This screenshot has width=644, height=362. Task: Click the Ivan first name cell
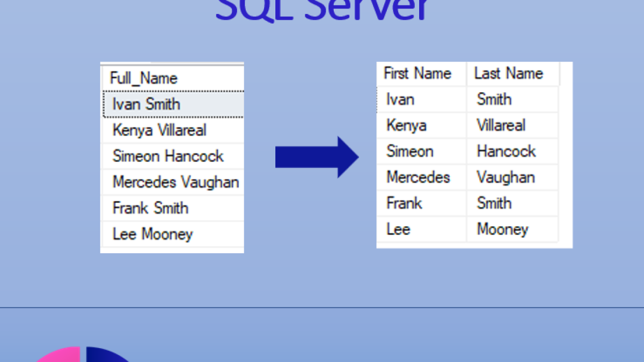[400, 99]
